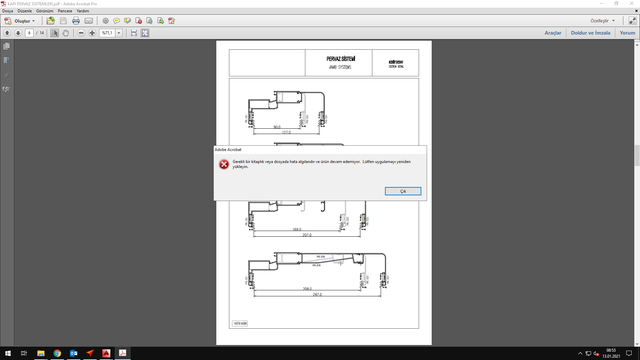Click the send by email envelope icon

(x=89, y=21)
